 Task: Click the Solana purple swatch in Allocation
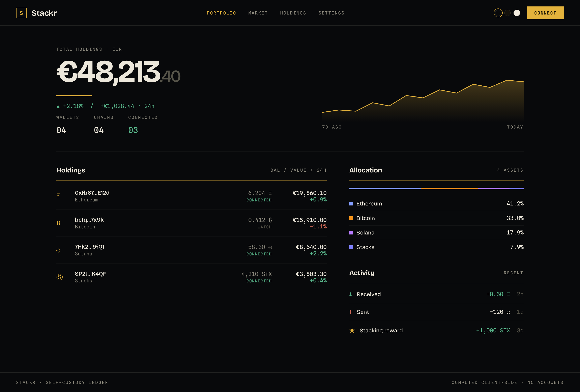[351, 233]
